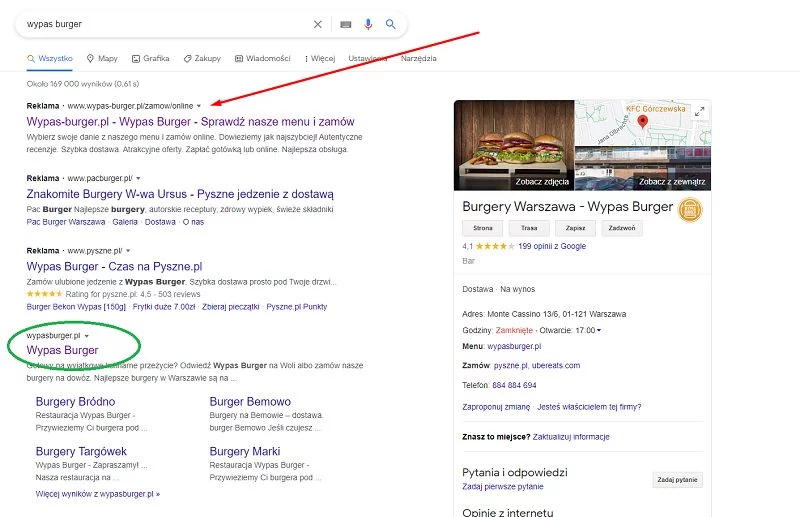Click 'Jesteś właścicielem tej firmy?' link
Screen dimensions: 800x517
point(589,407)
